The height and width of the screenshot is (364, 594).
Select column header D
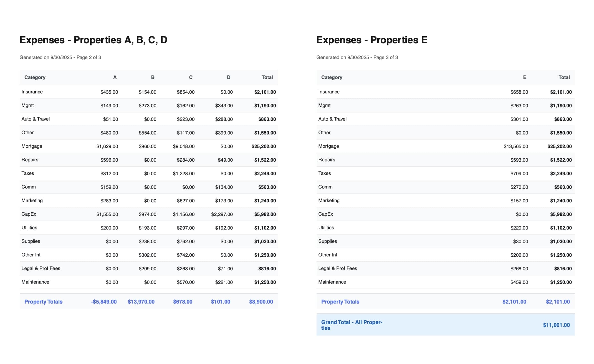229,77
